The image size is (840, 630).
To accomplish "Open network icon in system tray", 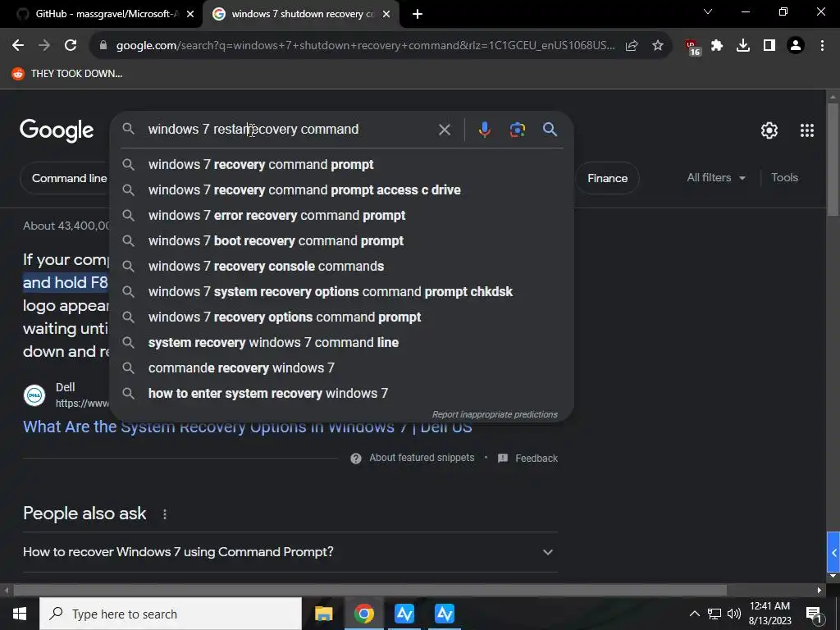I will pyautogui.click(x=714, y=614).
